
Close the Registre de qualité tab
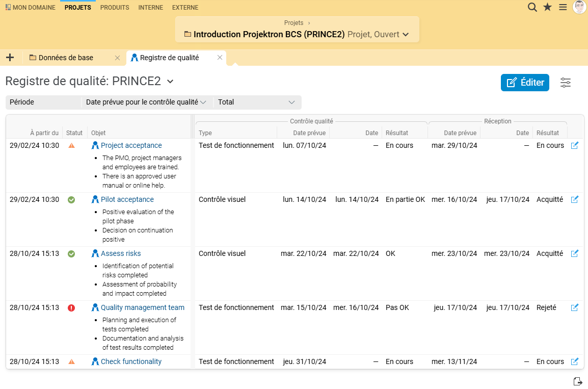click(x=220, y=58)
